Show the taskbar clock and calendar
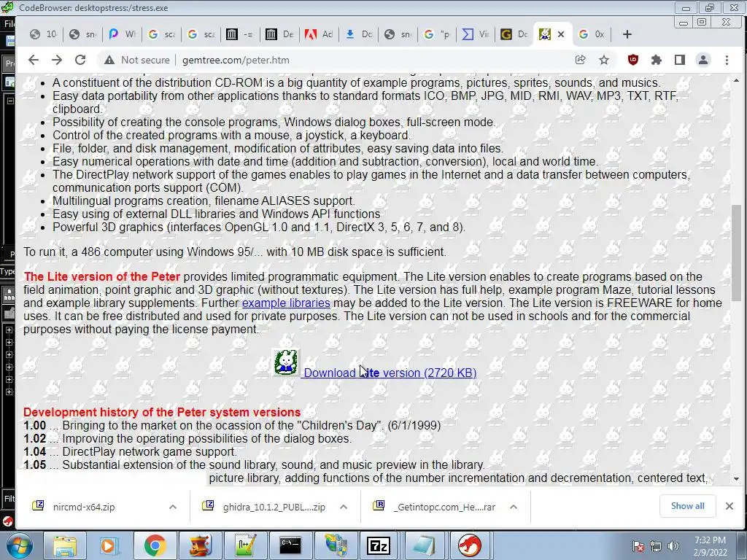The width and height of the screenshot is (747, 560). pos(711,546)
